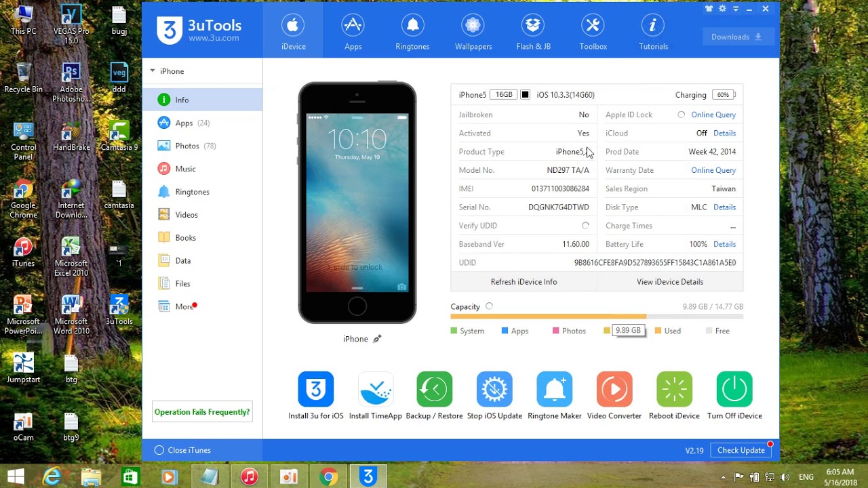Screen dimensions: 868x488
Task: Open Backup / Restore tool
Action: pyautogui.click(x=435, y=389)
